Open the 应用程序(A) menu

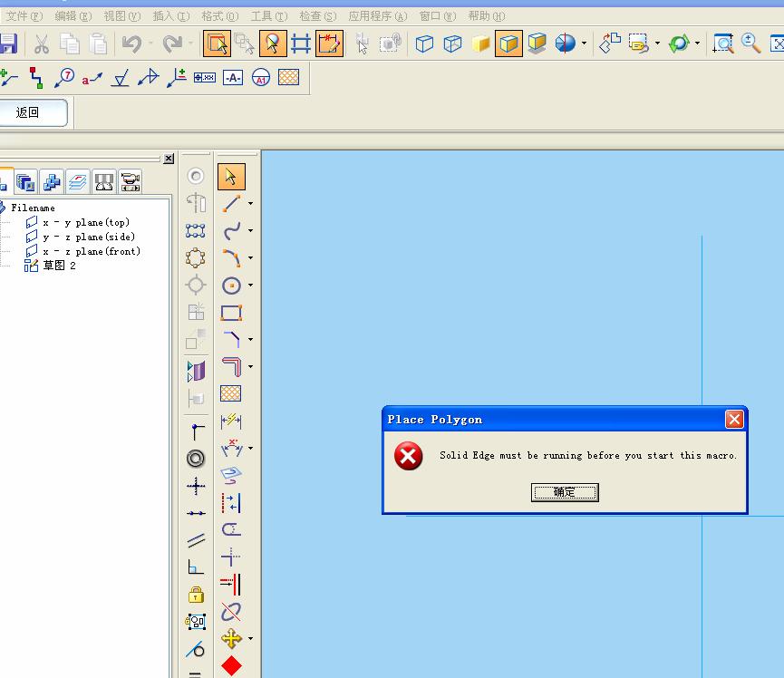(x=378, y=16)
